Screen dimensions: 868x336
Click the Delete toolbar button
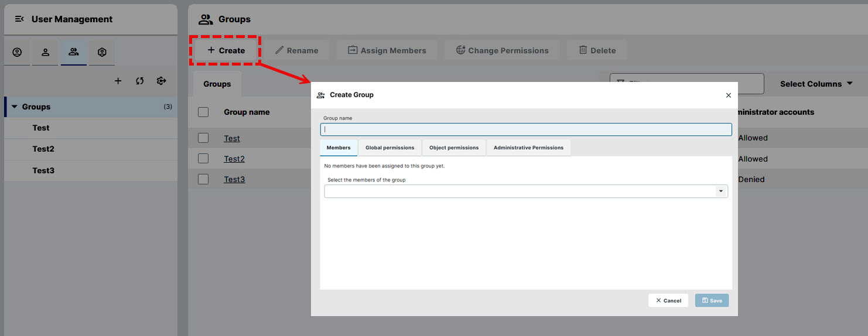[597, 50]
